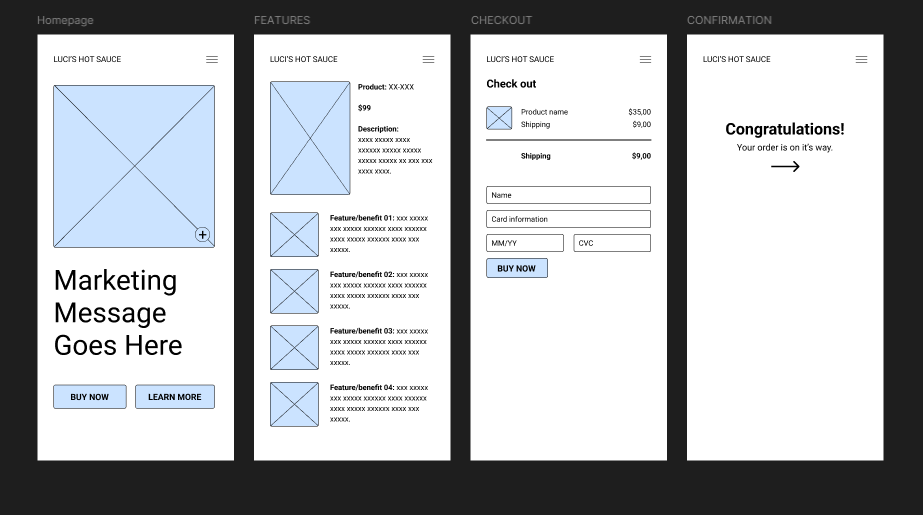Select the CONFIRMATION frame label

(729, 20)
